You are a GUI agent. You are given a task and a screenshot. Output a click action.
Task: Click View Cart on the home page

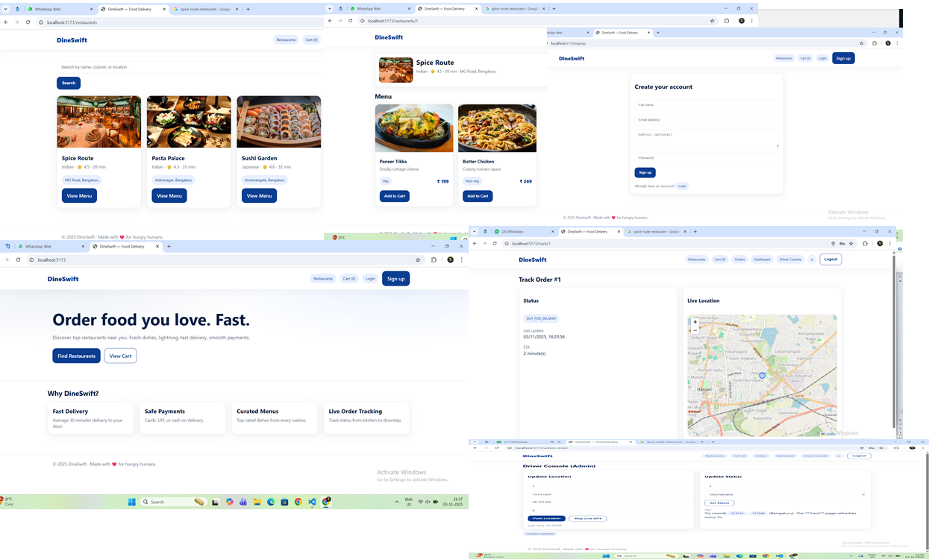click(x=120, y=356)
